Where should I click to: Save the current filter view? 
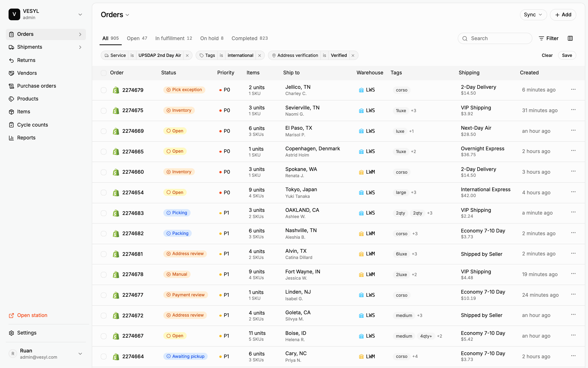567,55
